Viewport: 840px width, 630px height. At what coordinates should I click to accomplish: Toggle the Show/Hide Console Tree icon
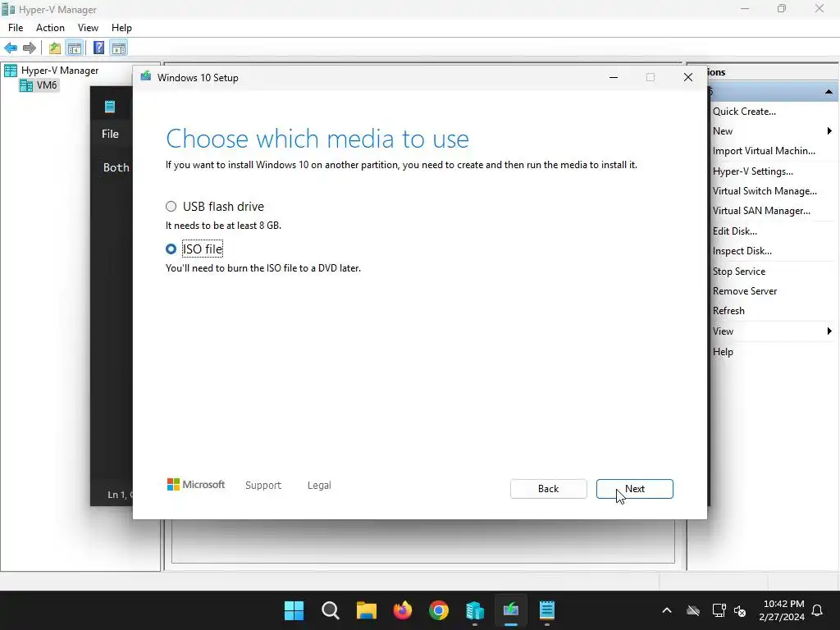point(75,48)
